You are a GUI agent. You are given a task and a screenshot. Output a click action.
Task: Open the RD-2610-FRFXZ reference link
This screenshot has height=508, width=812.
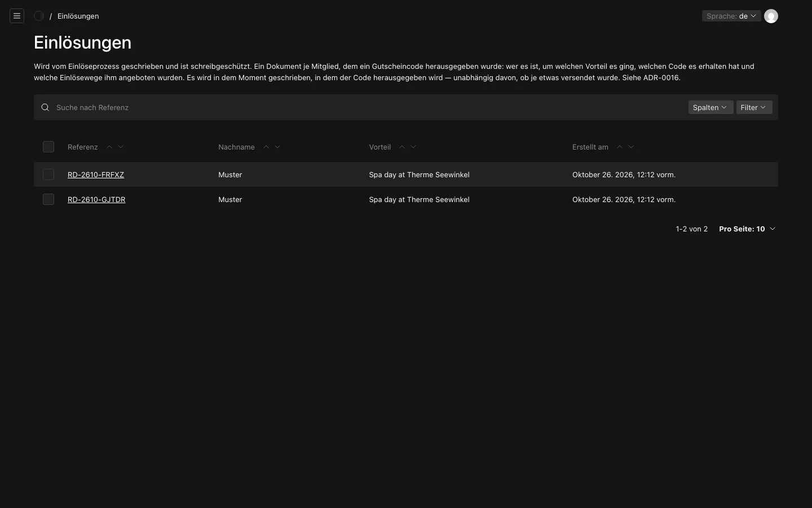click(96, 174)
